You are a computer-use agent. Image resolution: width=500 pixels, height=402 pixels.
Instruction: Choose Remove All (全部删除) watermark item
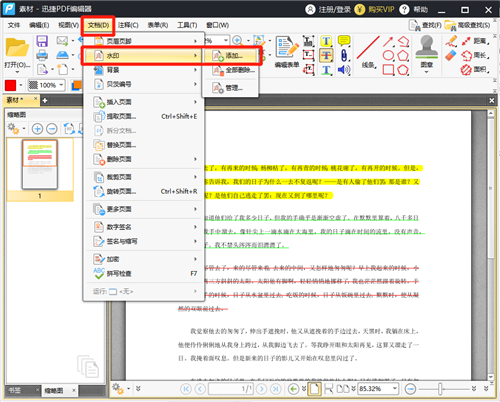click(230, 70)
